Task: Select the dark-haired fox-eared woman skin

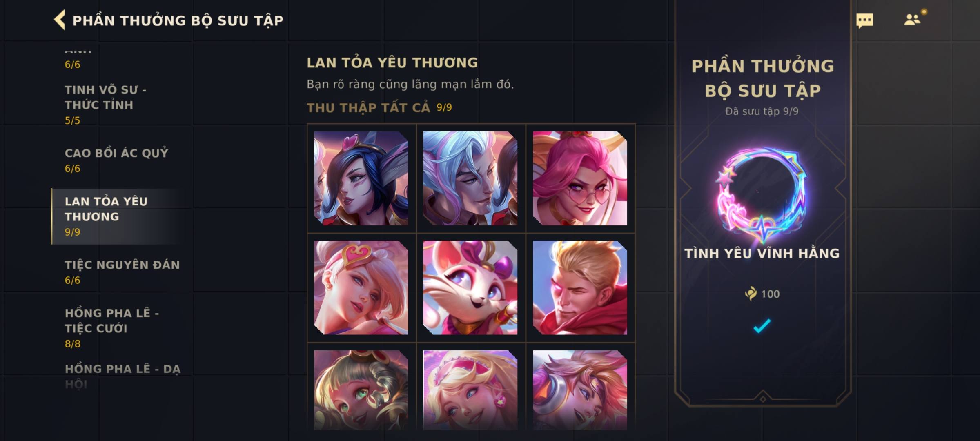Action: tap(361, 178)
